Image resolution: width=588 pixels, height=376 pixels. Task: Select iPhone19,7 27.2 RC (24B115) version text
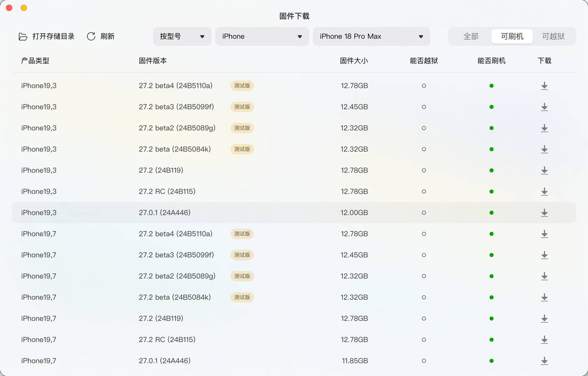click(x=167, y=340)
